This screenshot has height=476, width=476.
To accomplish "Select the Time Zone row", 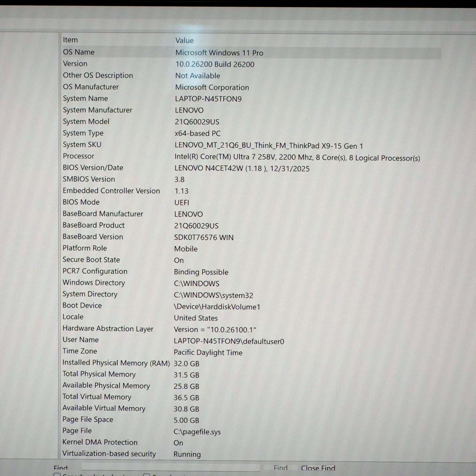I will (80, 351).
